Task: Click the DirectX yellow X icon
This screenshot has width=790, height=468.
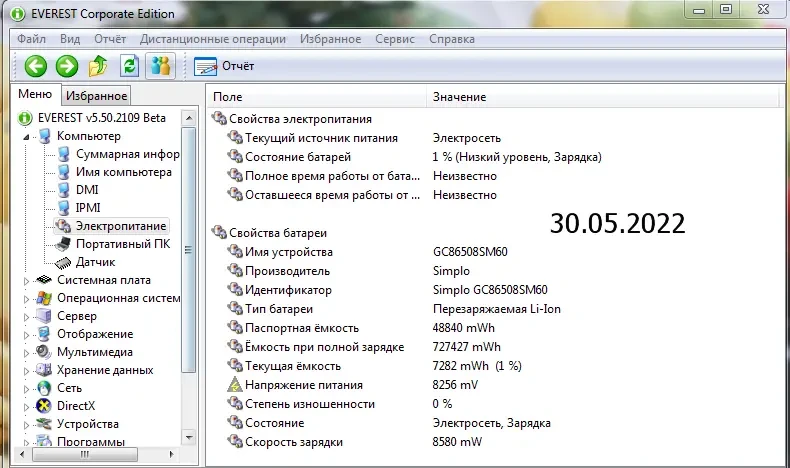Action: (44, 406)
